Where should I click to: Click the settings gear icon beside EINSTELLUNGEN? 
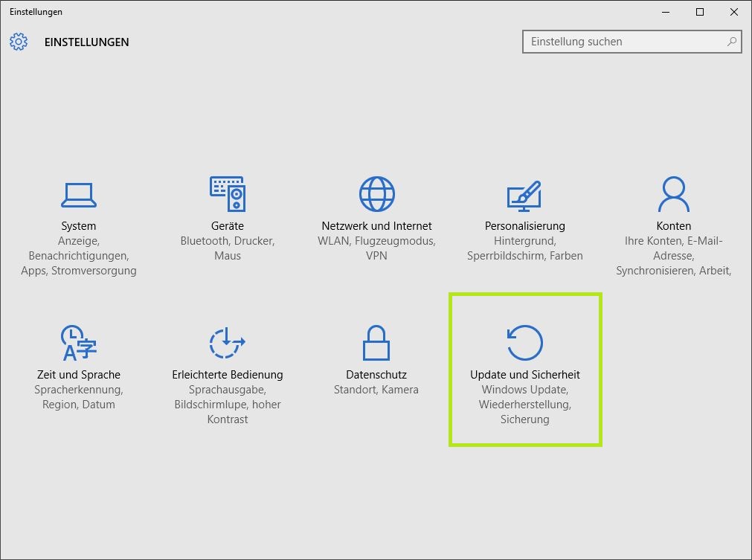pos(19,42)
